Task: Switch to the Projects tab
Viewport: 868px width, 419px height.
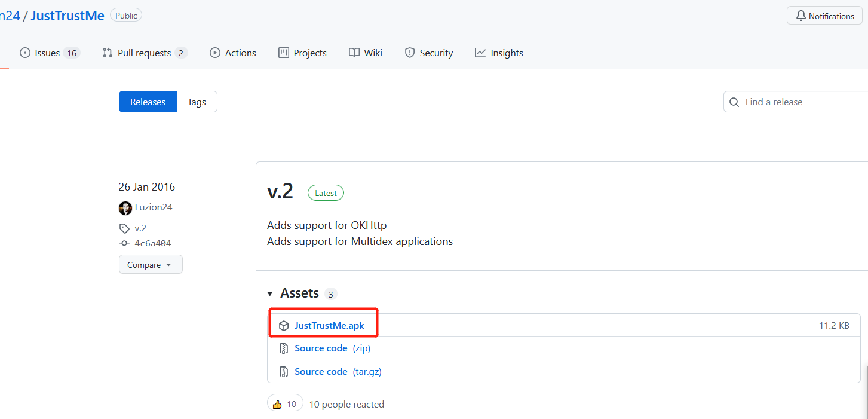Action: coord(302,53)
